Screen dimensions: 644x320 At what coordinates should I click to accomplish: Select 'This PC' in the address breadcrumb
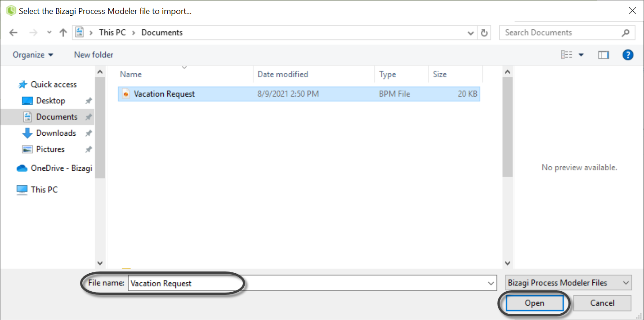(x=112, y=32)
